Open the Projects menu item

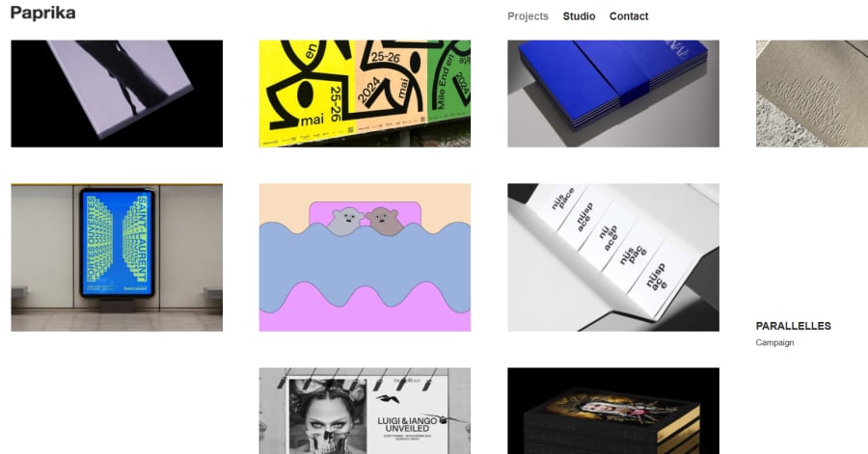point(528,16)
